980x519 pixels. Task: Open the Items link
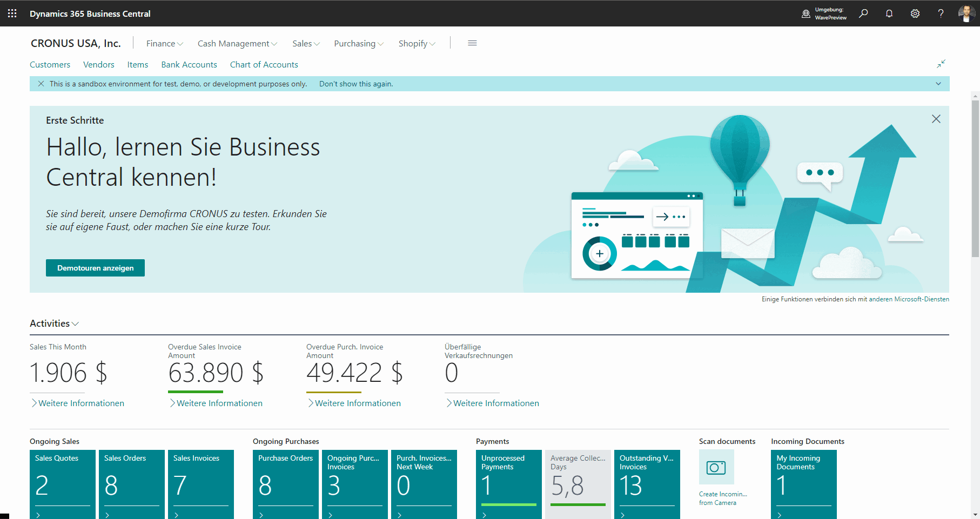pyautogui.click(x=138, y=64)
